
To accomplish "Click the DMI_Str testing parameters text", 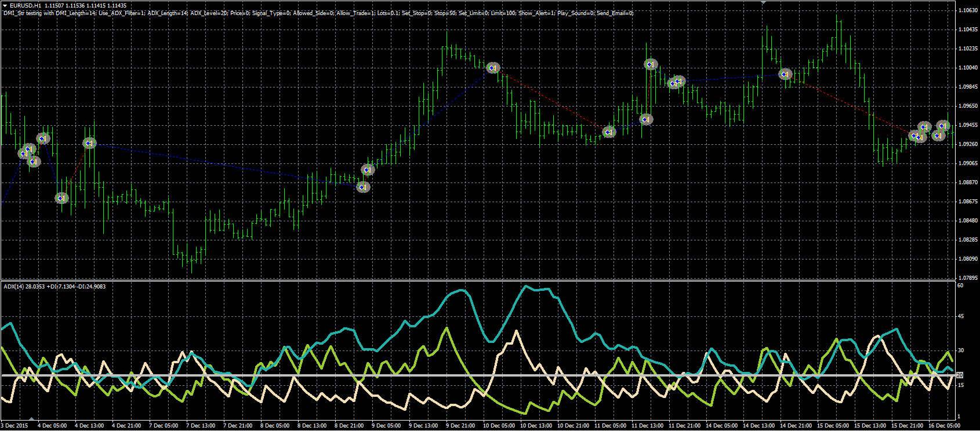I will click(318, 13).
